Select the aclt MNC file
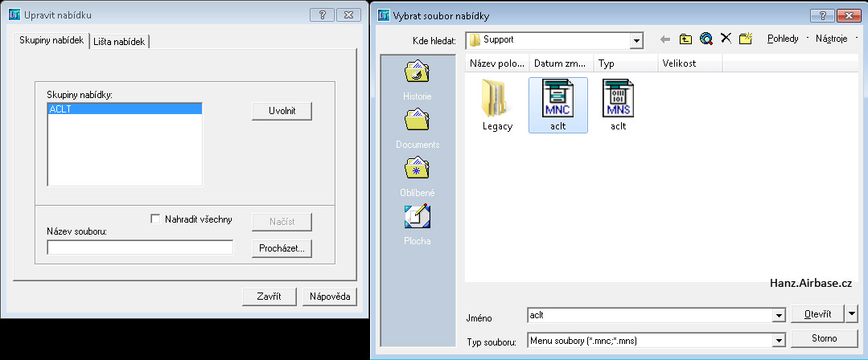This screenshot has height=360, width=868. (x=558, y=105)
